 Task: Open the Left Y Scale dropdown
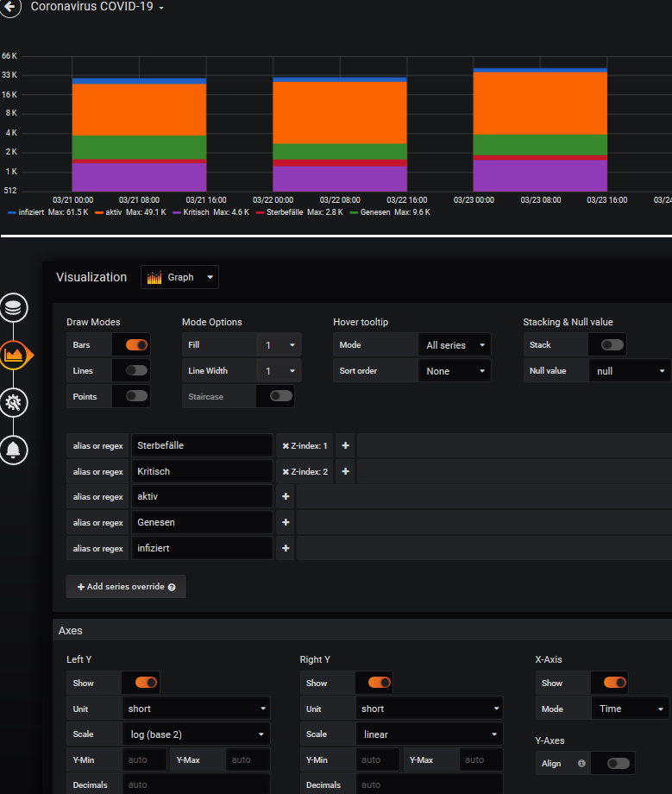point(195,734)
